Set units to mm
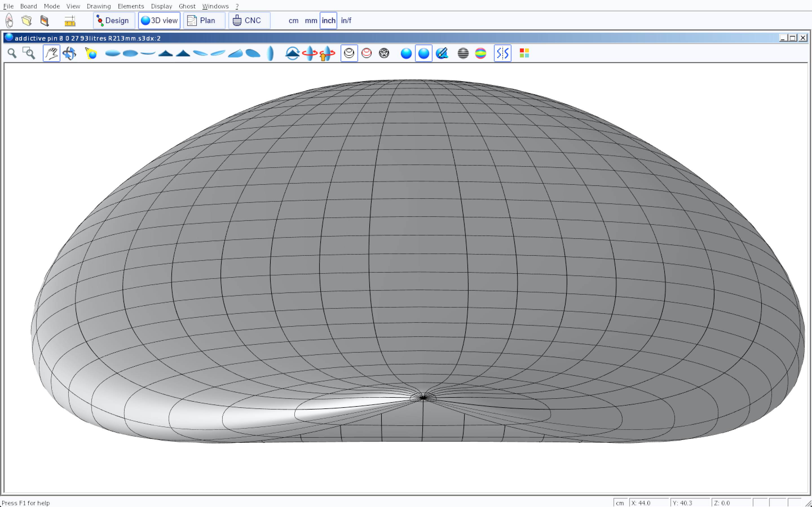812x507 pixels. tap(311, 21)
